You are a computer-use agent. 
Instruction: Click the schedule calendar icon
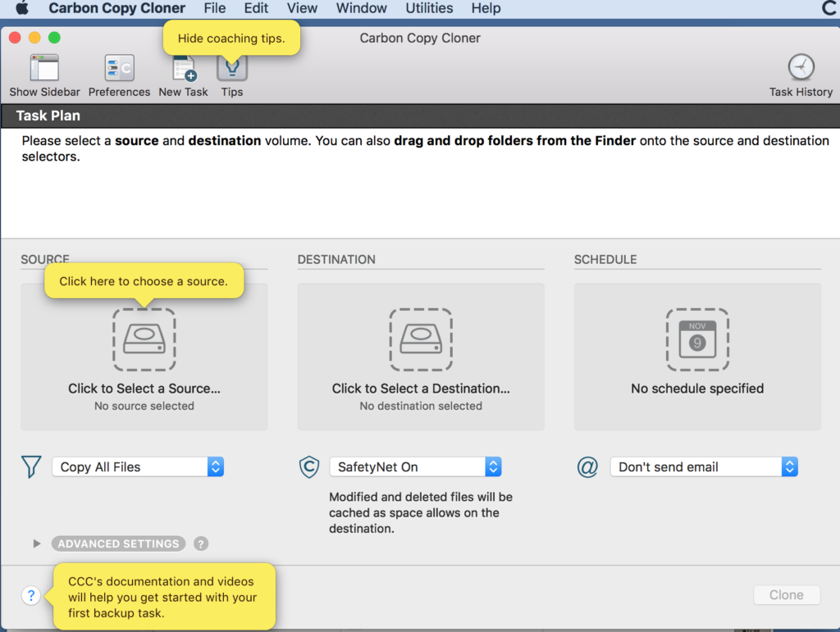point(697,339)
